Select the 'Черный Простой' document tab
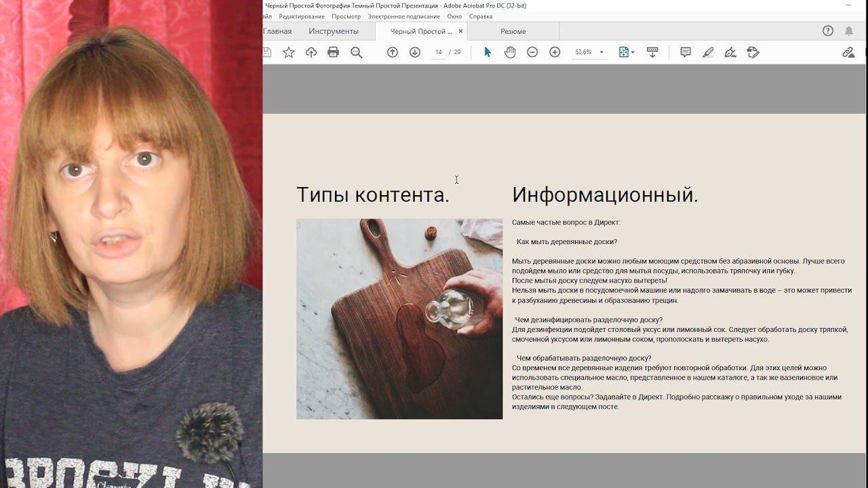This screenshot has width=868, height=488. click(x=421, y=31)
